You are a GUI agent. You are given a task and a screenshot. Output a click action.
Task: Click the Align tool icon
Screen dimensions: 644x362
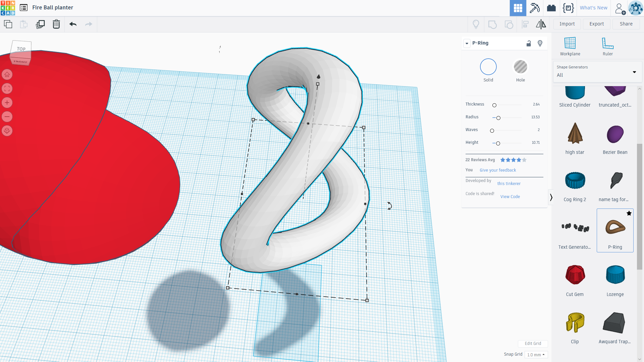coord(525,24)
